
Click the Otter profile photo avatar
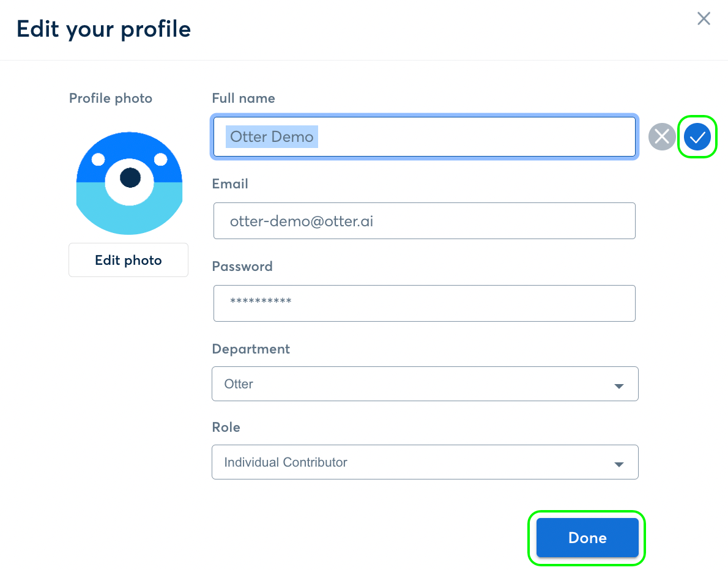[129, 182]
